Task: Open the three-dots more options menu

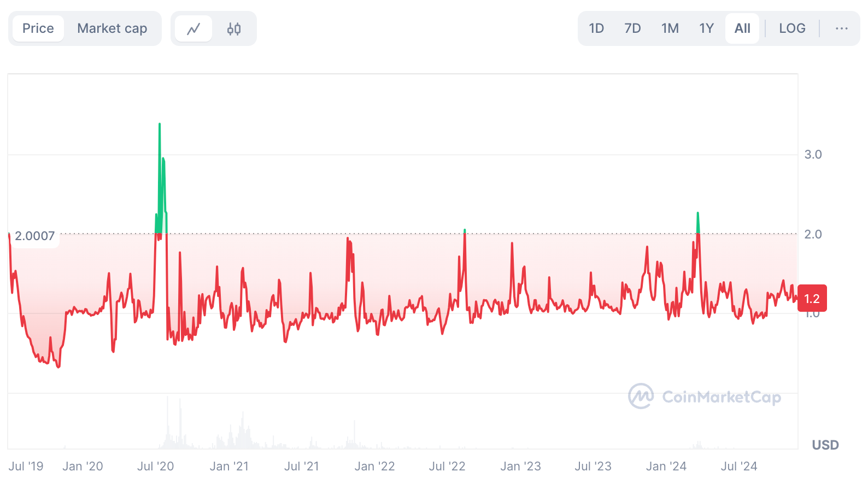Action: click(x=842, y=28)
